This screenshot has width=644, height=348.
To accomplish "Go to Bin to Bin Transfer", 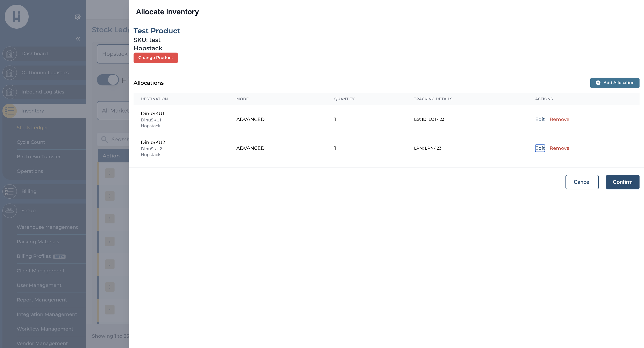I will [38, 157].
